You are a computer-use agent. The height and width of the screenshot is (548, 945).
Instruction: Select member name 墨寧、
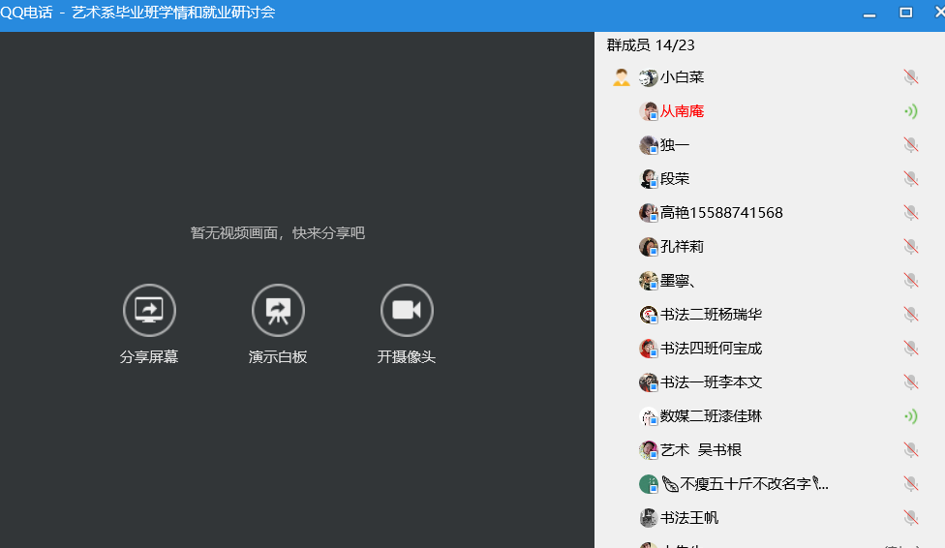[679, 280]
